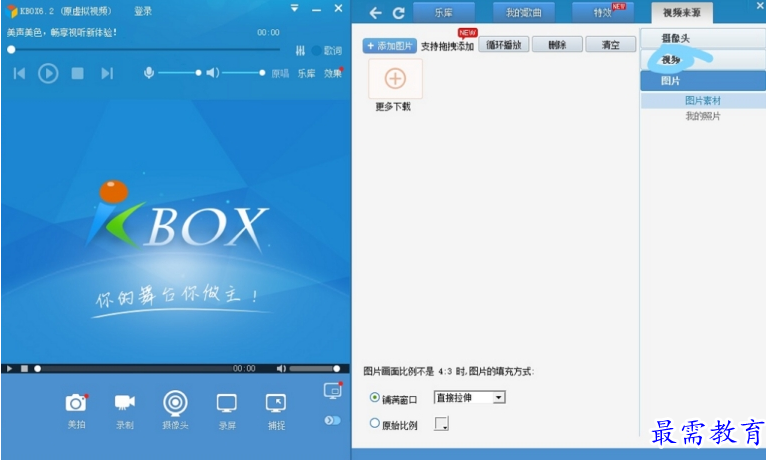
Task: Toggle the 歌词 lyrics switch
Action: click(x=317, y=50)
